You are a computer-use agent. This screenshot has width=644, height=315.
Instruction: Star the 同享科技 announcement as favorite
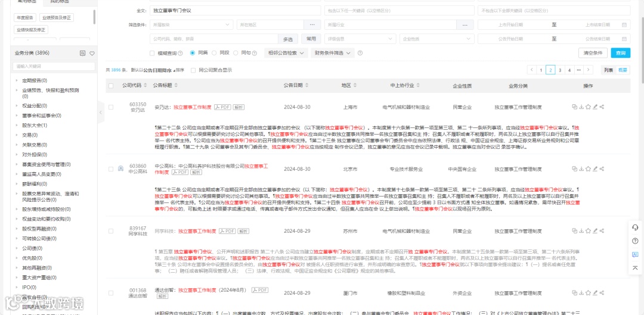(588, 231)
